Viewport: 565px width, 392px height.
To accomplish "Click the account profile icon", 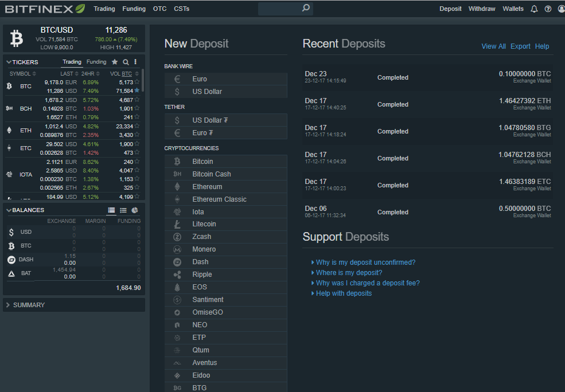I will tap(560, 9).
